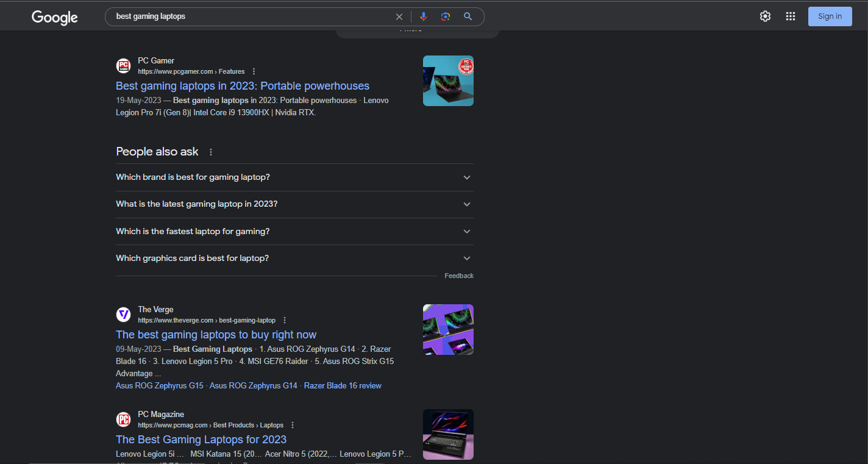Click the PC Magazine site name
The image size is (868, 464).
point(161,415)
